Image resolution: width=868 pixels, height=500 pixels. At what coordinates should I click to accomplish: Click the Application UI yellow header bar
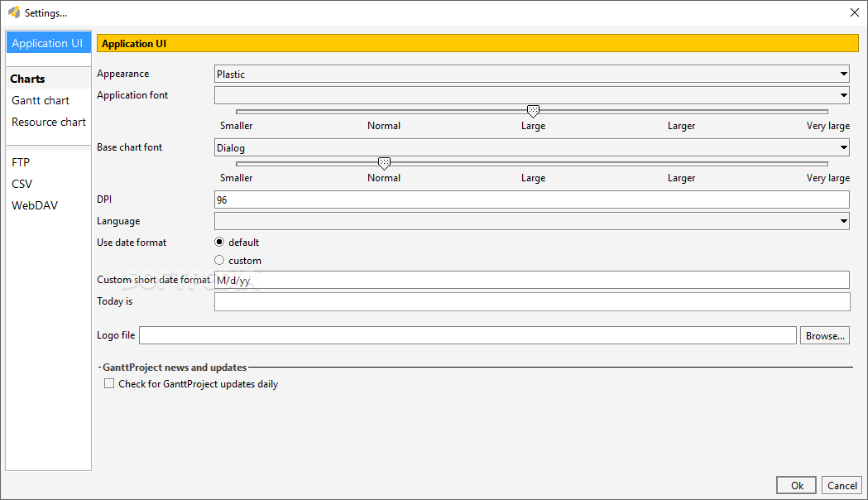[477, 43]
